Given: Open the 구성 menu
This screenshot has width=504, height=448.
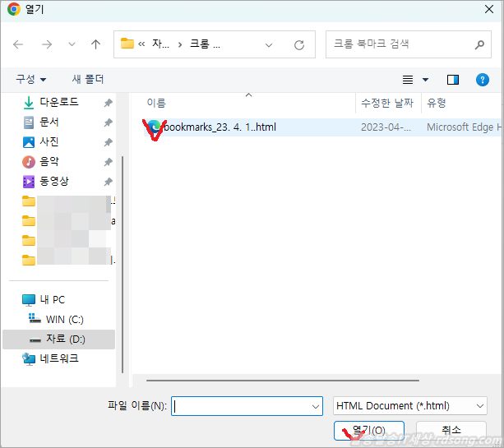Looking at the screenshot, I should pos(31,79).
